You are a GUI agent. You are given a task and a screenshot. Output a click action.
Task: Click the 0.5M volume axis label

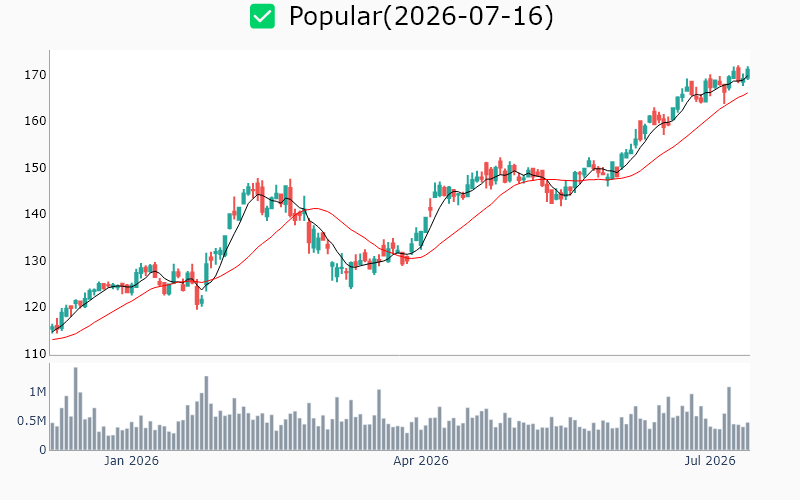pos(32,421)
